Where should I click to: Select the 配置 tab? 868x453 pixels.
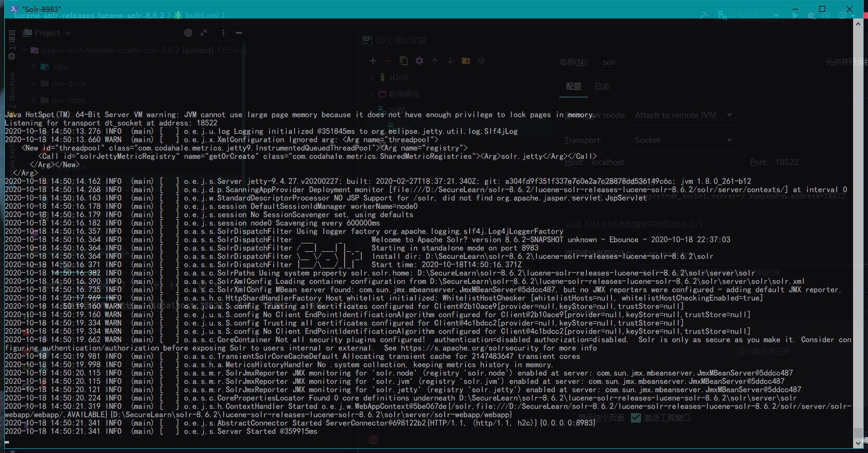tap(573, 86)
